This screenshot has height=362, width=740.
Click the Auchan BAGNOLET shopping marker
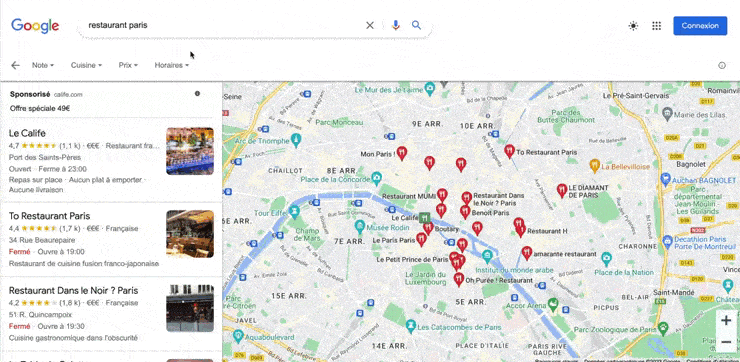coord(666,179)
